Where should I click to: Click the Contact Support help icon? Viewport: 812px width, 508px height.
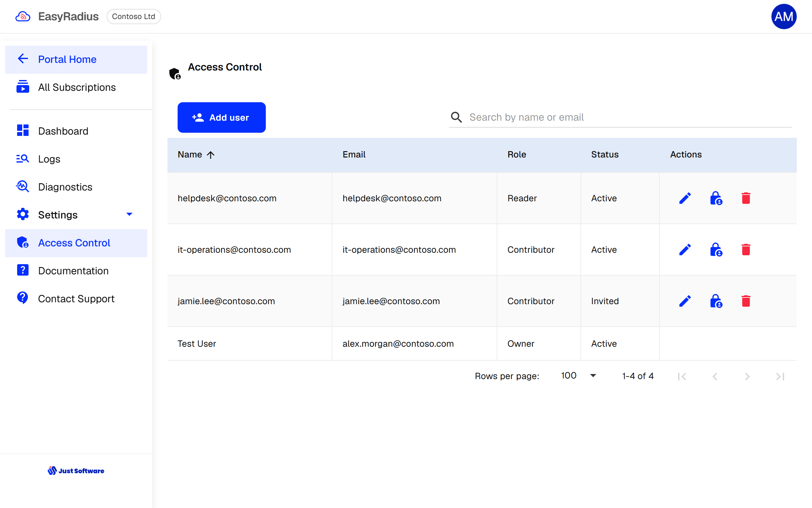[x=23, y=298]
